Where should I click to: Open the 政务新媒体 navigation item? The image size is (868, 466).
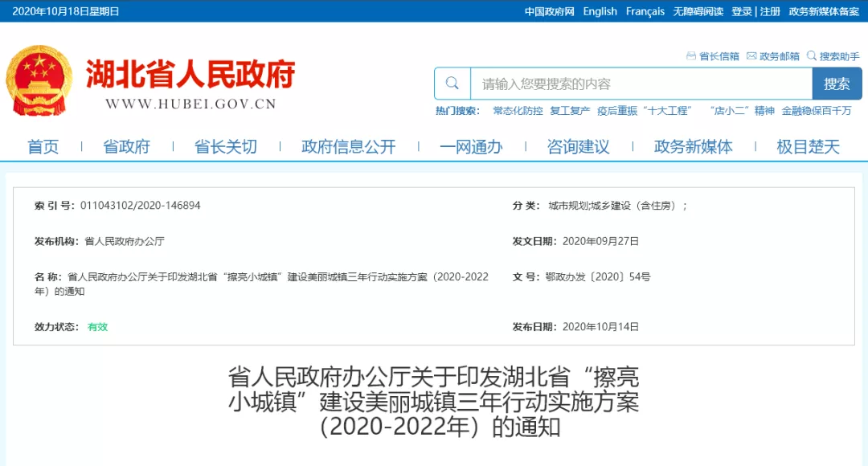[x=693, y=146]
